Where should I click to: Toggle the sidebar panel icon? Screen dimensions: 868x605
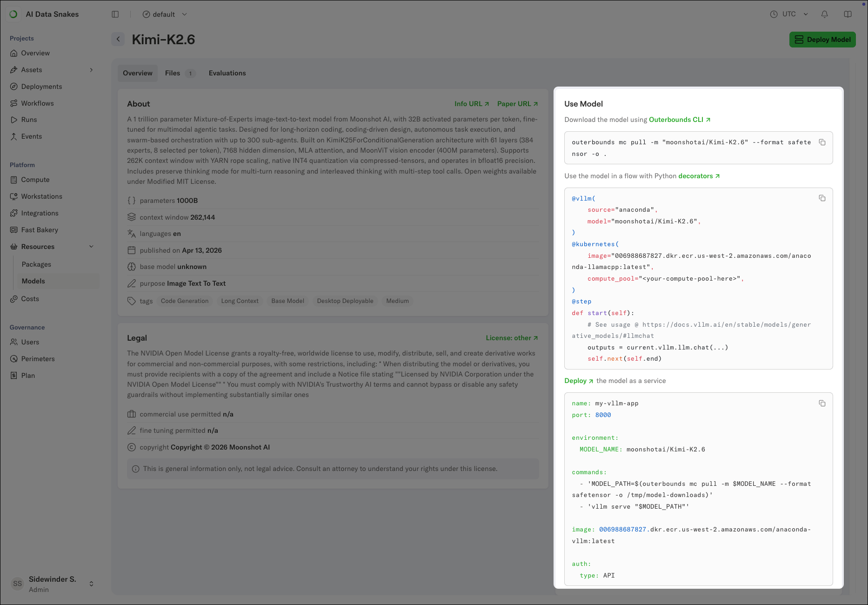(x=115, y=14)
